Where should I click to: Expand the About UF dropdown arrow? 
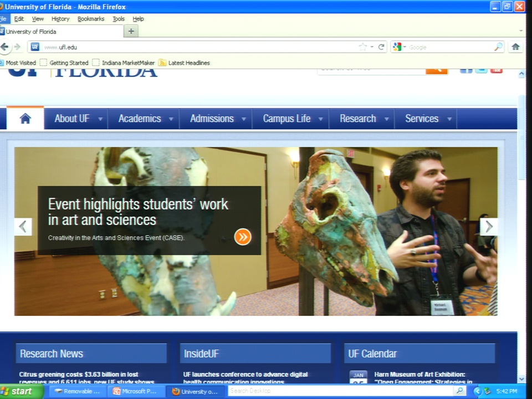[100, 119]
